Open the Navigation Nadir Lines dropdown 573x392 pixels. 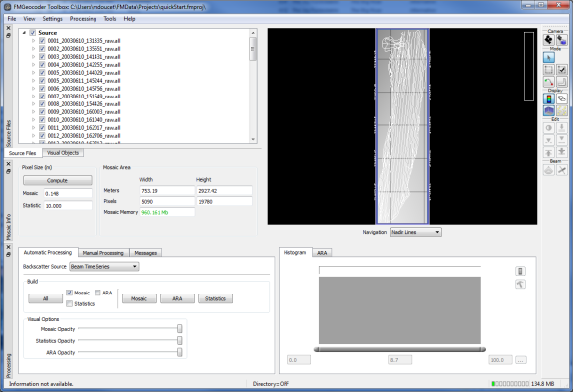pos(416,232)
